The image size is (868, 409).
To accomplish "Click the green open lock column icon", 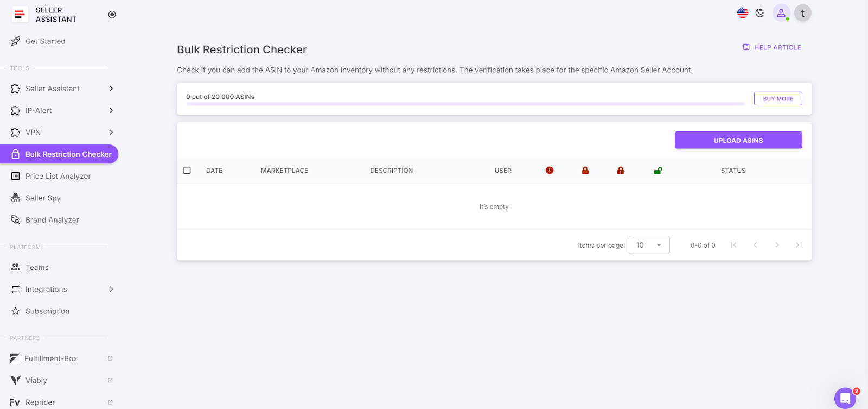I will (658, 171).
